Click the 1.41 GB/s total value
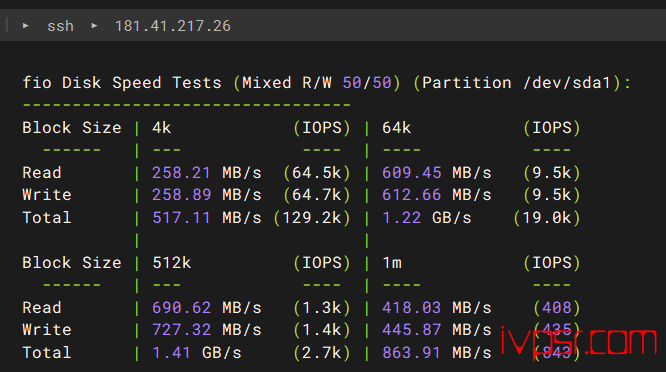Viewport: 666px width, 372px height. coord(197,353)
